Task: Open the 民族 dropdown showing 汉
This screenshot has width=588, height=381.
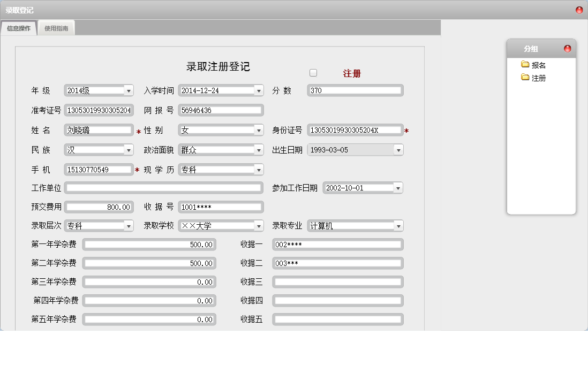Action: (129, 150)
